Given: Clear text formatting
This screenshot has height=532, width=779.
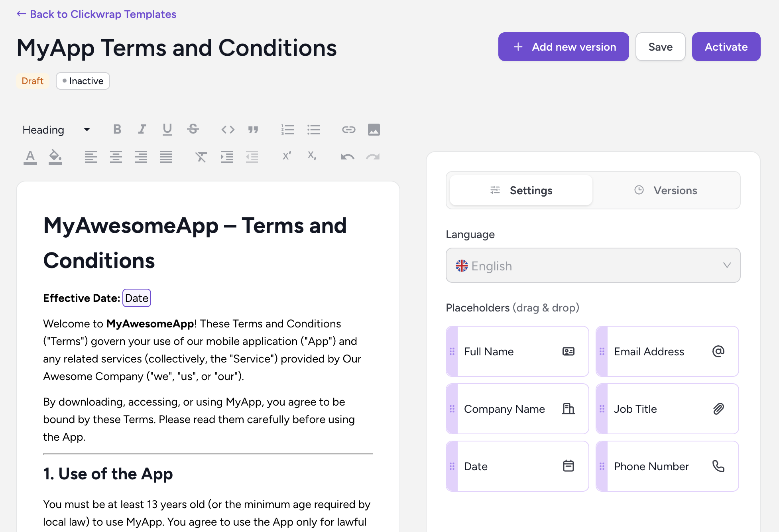Looking at the screenshot, I should coord(201,157).
